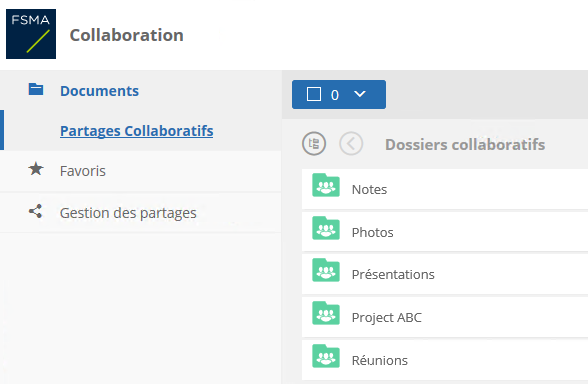
Task: Open the Project ABC folder
Action: [445, 317]
